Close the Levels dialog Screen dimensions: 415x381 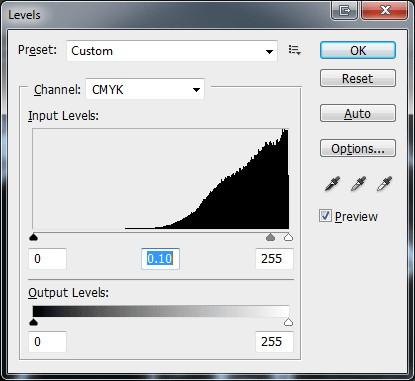tap(384, 10)
